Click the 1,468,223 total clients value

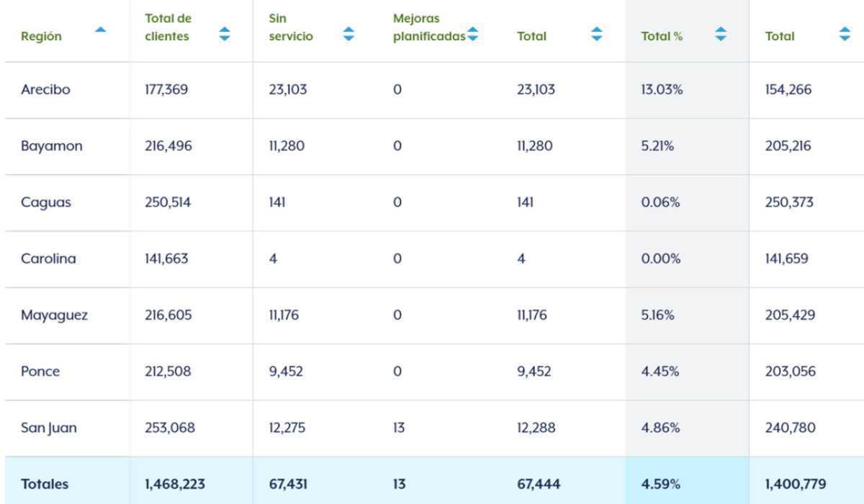point(175,484)
